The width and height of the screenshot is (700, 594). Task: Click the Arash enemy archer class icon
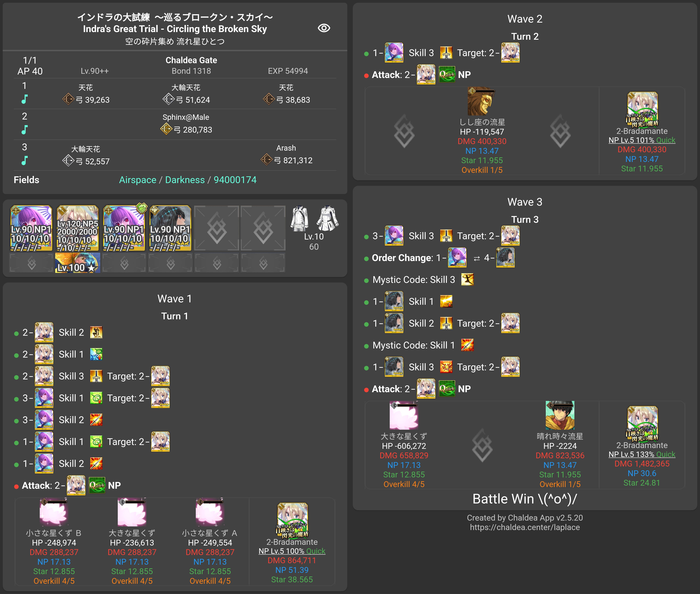tap(266, 159)
